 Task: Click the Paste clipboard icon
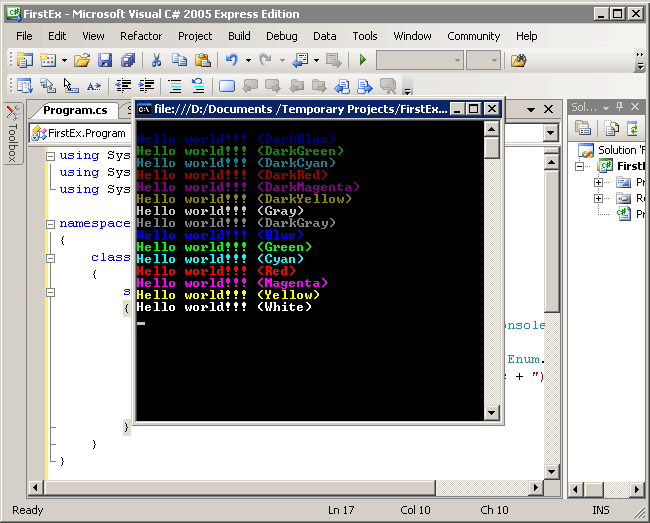tap(203, 61)
